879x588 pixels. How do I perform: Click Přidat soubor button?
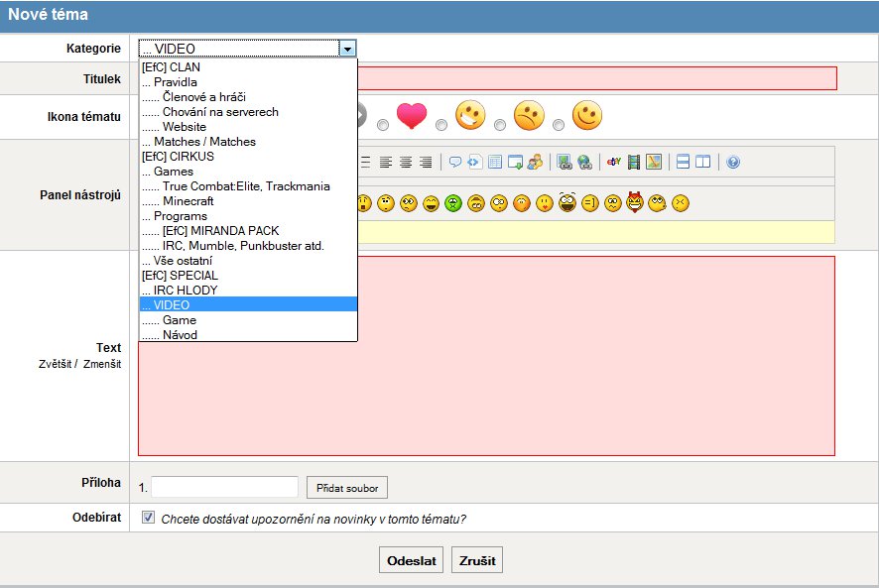[347, 488]
